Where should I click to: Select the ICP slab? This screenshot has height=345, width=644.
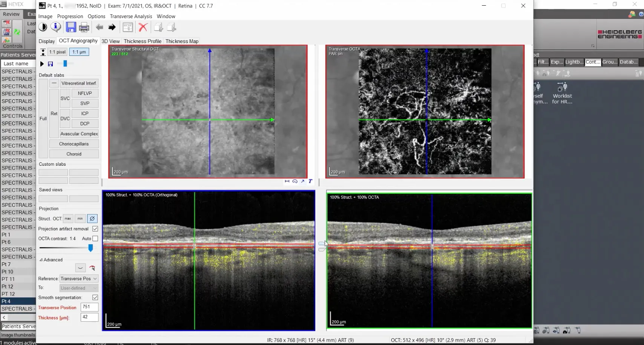[85, 113]
